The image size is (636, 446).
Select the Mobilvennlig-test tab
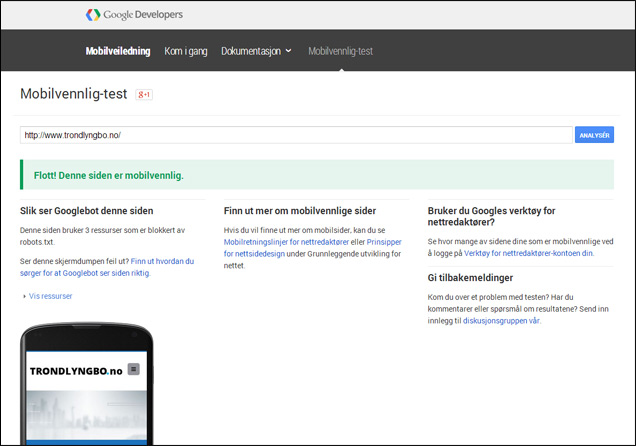340,51
